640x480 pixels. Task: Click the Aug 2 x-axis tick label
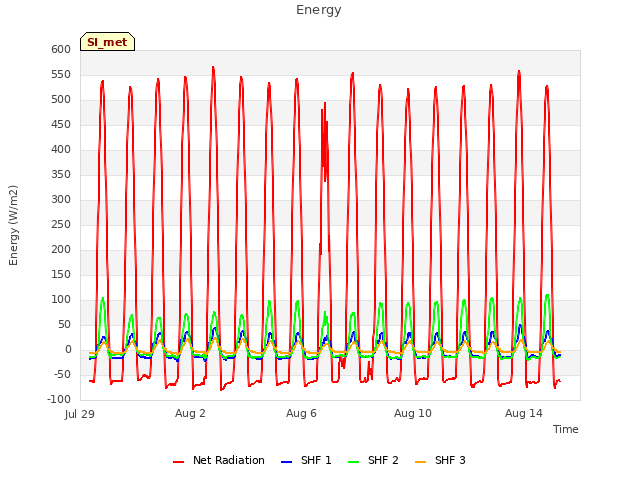(x=190, y=413)
